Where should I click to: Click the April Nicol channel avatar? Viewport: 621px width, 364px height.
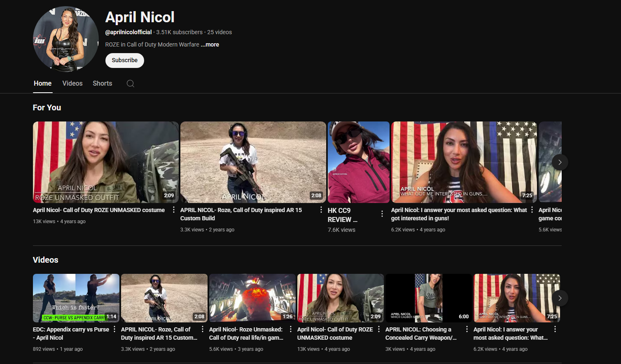tap(66, 39)
